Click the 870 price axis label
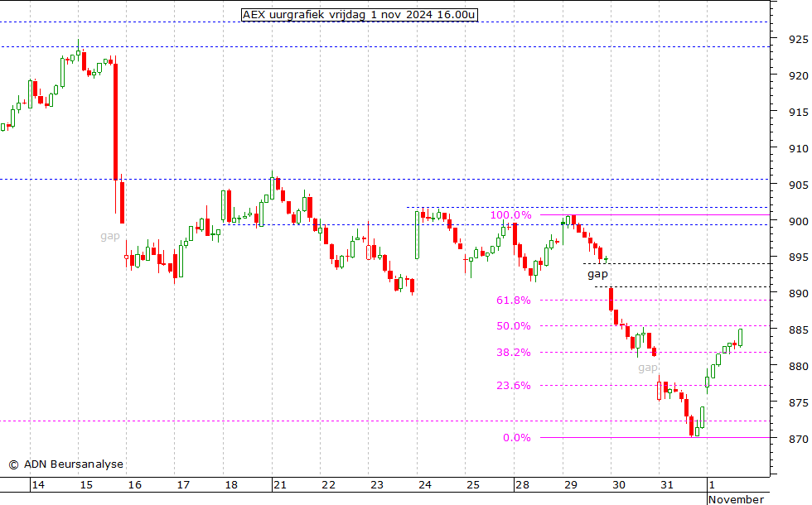The height and width of the screenshot is (505, 812). point(798,440)
